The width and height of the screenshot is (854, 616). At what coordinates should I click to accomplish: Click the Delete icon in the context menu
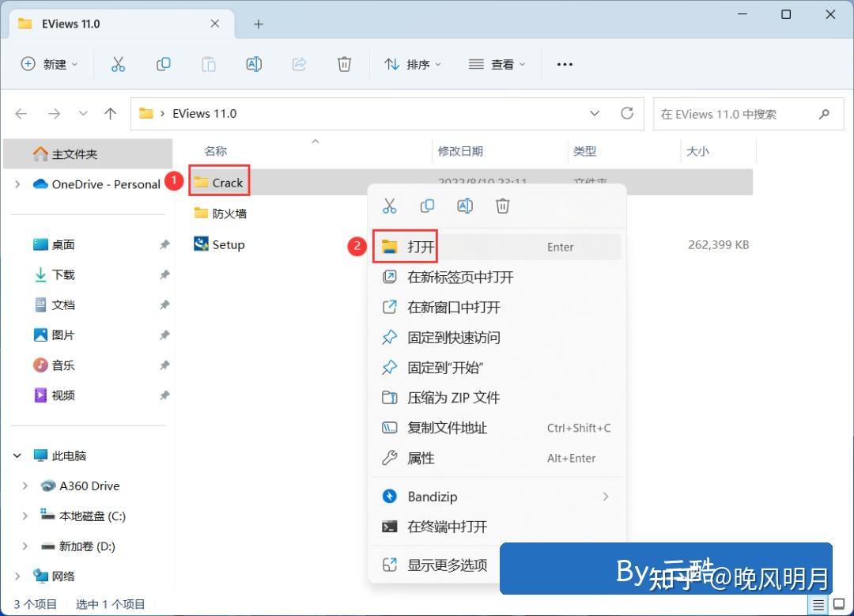pos(502,206)
